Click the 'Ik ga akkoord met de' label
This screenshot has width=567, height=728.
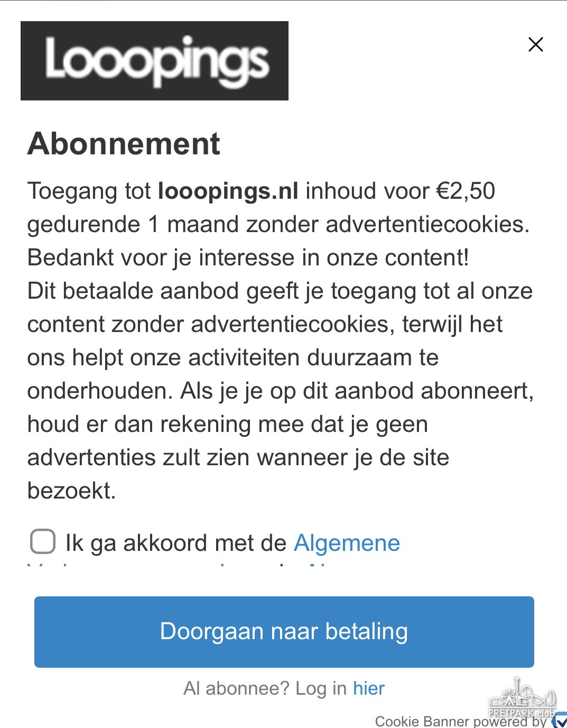tap(175, 543)
